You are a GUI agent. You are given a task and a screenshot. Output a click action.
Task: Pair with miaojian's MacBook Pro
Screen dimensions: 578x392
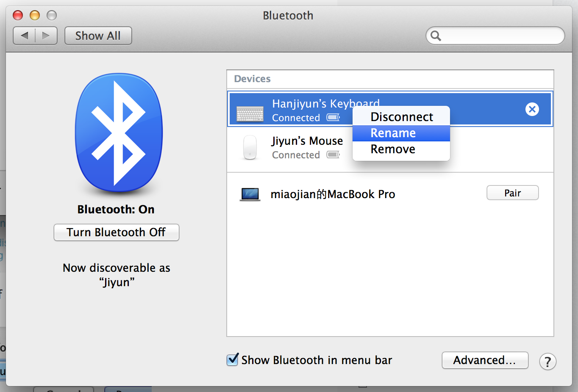click(x=512, y=193)
